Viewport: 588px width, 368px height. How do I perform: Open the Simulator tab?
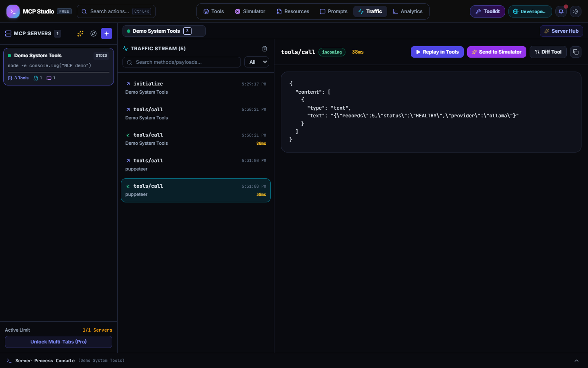click(250, 11)
